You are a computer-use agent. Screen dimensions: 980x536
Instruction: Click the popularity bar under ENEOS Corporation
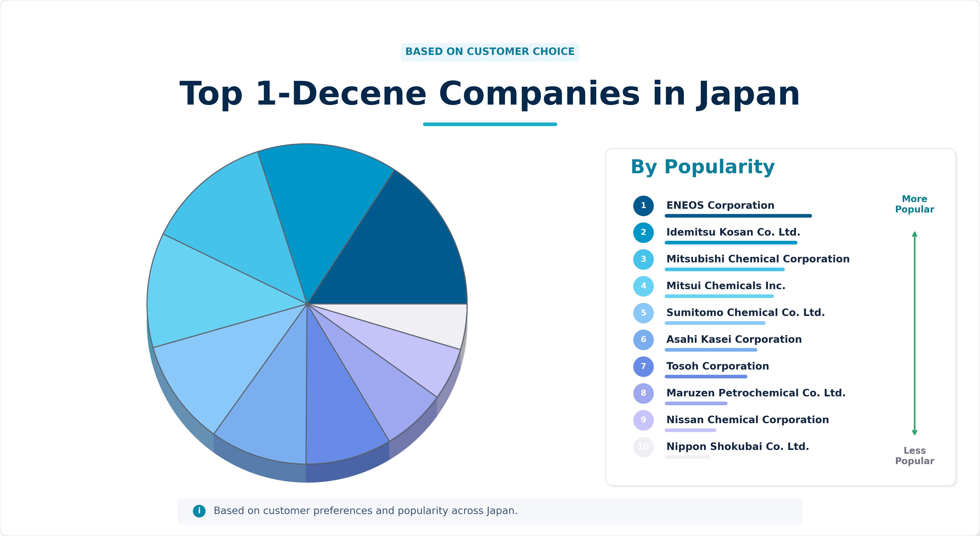[738, 216]
